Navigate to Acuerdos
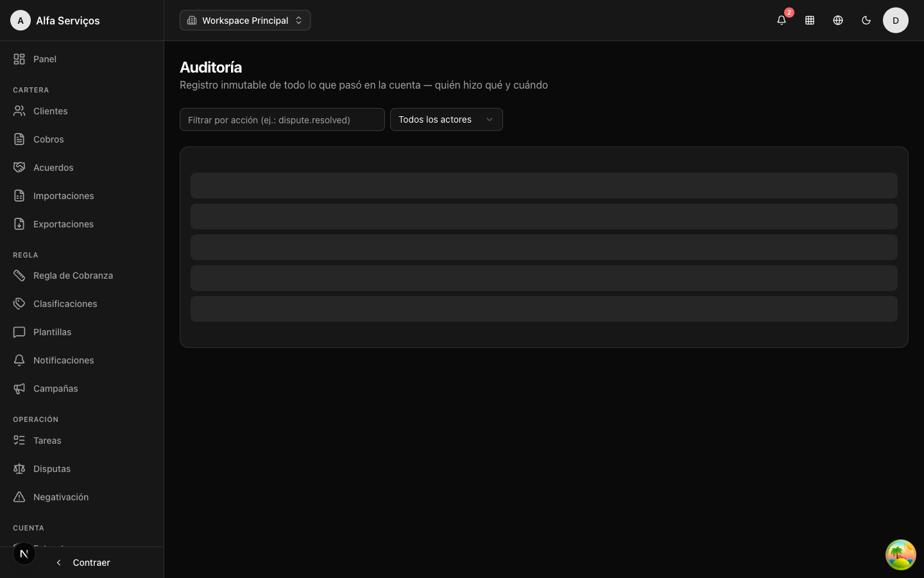This screenshot has height=578, width=924. click(x=82, y=168)
